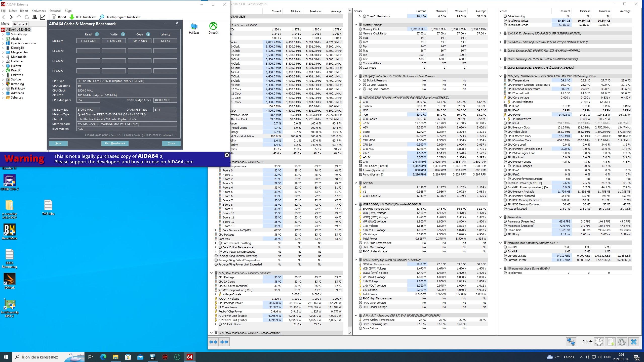The height and width of the screenshot is (362, 644).
Task: Open HWiNFO sensor settings gear icon
Action: [x=622, y=342]
